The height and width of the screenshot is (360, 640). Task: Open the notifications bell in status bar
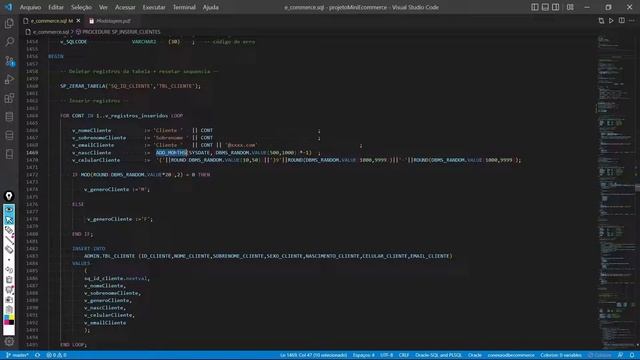pos(632,355)
